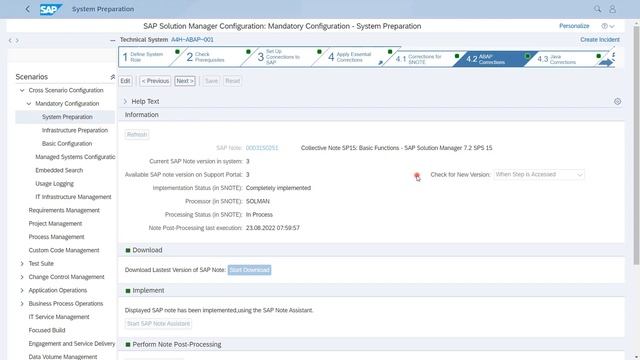The image size is (640, 360).
Task: Click the Refresh button
Action: 137,135
